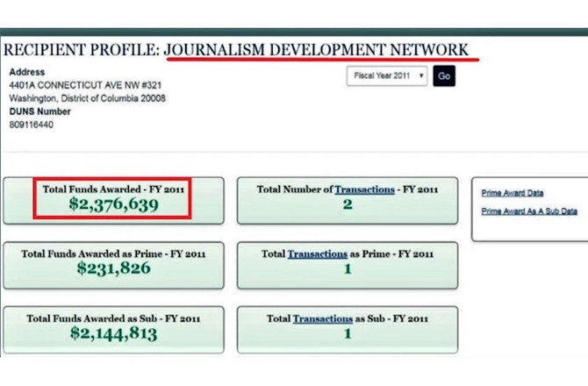Select the 4401A Connecticut Ave NW address line
This screenshot has width=588, height=386.
coord(85,85)
